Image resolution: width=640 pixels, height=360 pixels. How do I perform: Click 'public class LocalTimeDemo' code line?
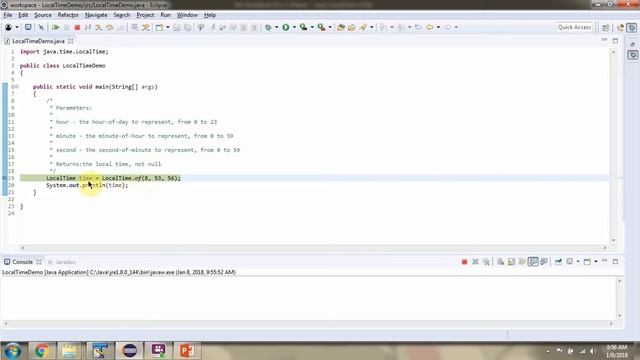pyautogui.click(x=62, y=66)
